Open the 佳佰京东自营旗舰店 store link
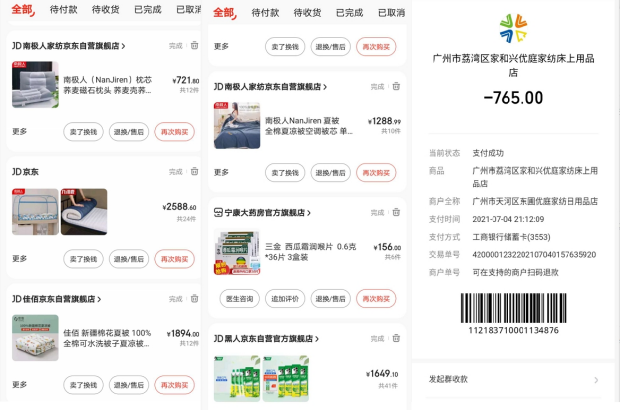This screenshot has width=620, height=410. pyautogui.click(x=57, y=299)
